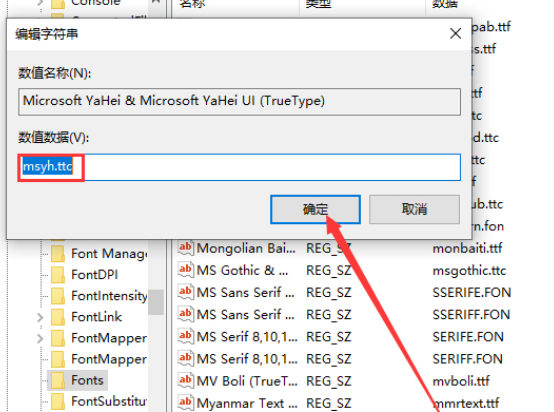This screenshot has height=412, width=554.
Task: Select the mvboli.ttf data cell
Action: (461, 381)
